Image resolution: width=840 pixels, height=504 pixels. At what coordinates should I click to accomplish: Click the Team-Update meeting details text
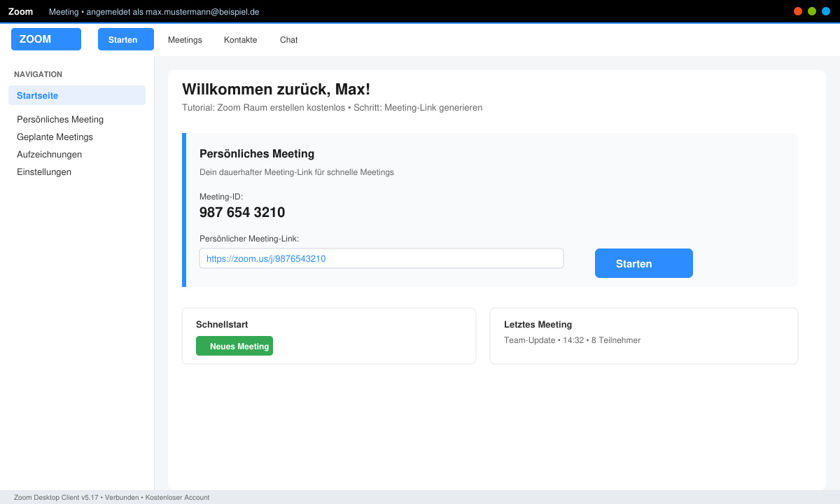572,340
